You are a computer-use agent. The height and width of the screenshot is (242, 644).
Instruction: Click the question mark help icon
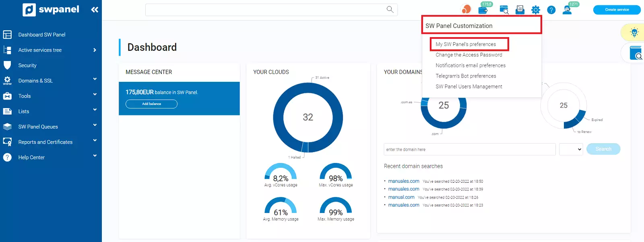(551, 10)
